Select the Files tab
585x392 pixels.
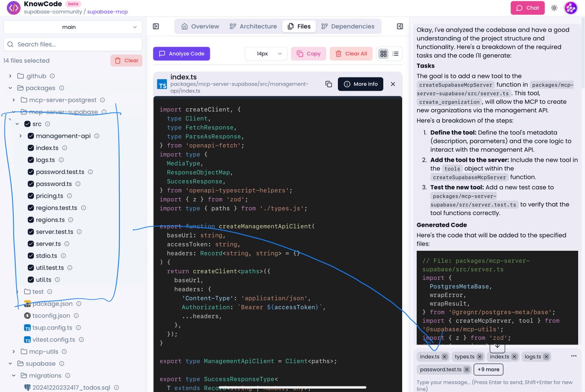click(x=299, y=26)
